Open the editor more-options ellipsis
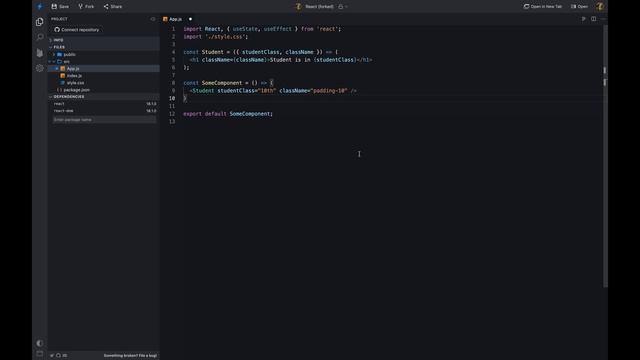The image size is (640, 360). pos(603,19)
